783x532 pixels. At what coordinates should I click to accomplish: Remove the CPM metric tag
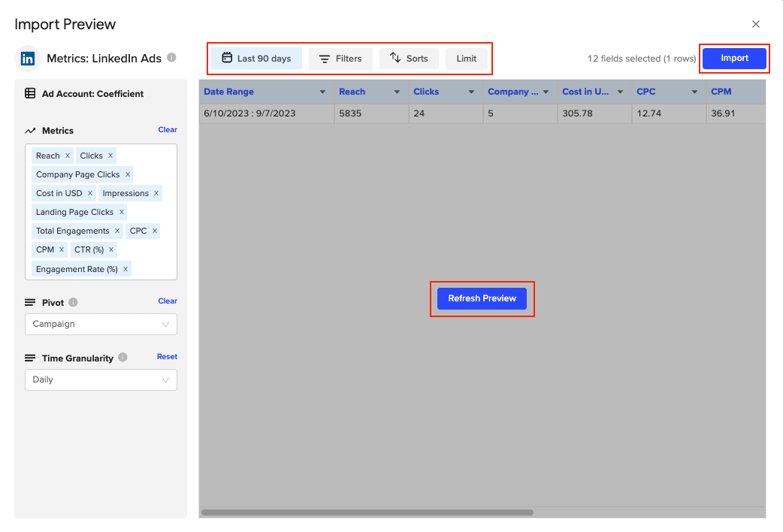point(62,249)
